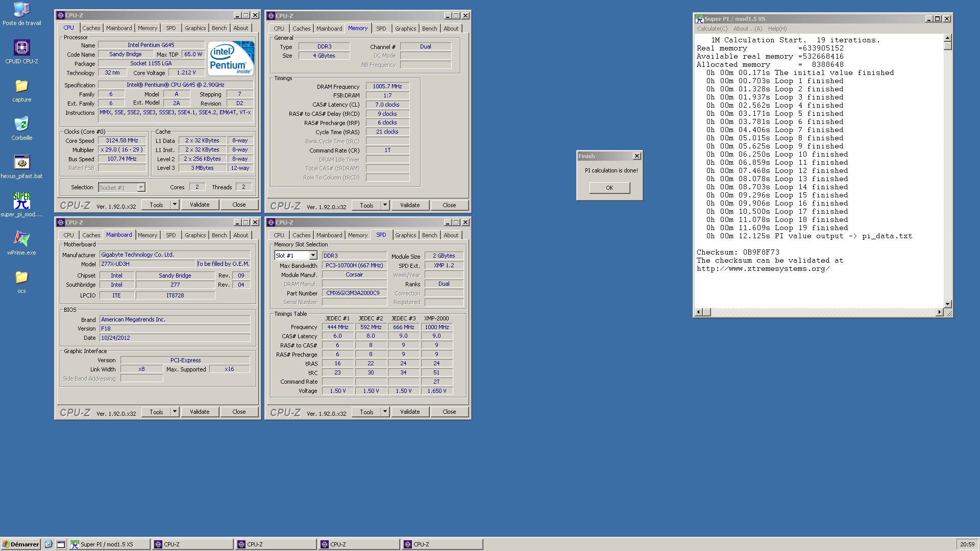Click XMP-2000 voltage 1.650 V cell
This screenshot has height=551, width=980.
tap(437, 391)
